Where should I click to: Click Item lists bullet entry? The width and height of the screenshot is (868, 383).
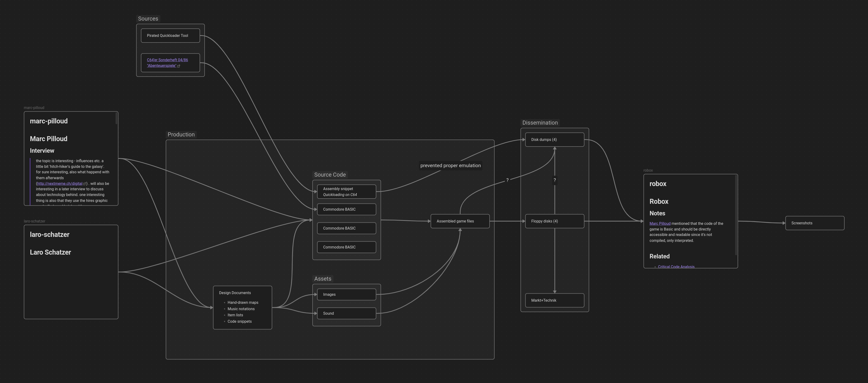click(x=235, y=315)
